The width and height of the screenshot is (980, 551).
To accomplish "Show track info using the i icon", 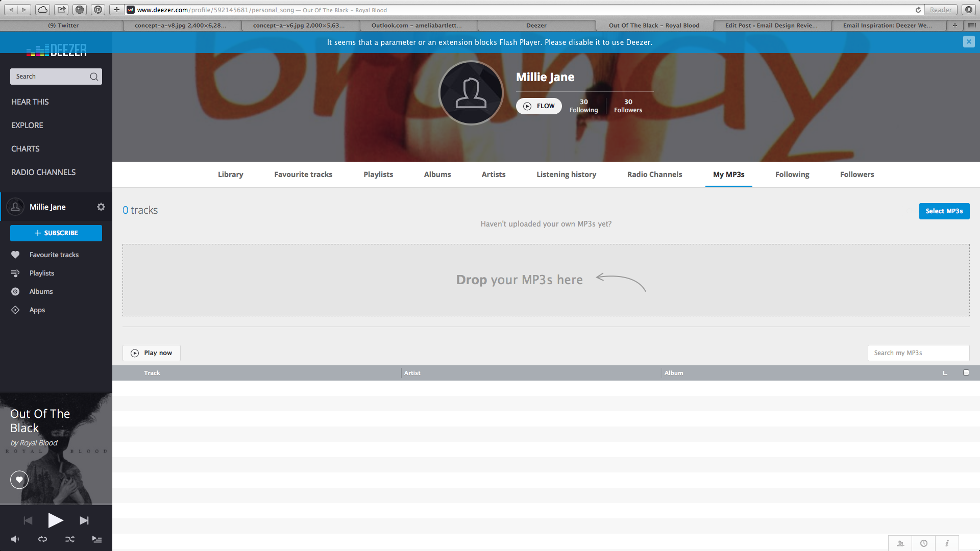I will [947, 543].
